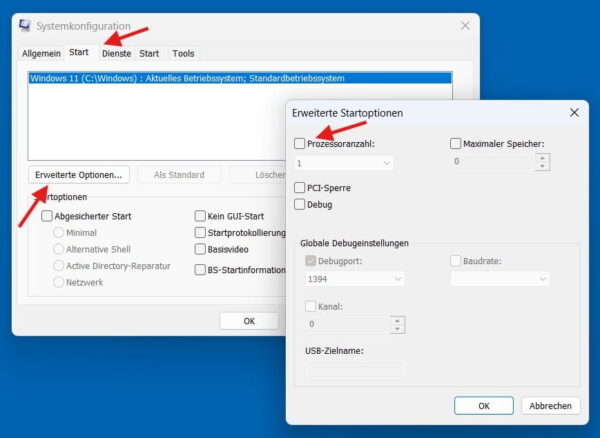Enable Abgesicherter Start checkbox
This screenshot has height=438, width=600.
[47, 216]
